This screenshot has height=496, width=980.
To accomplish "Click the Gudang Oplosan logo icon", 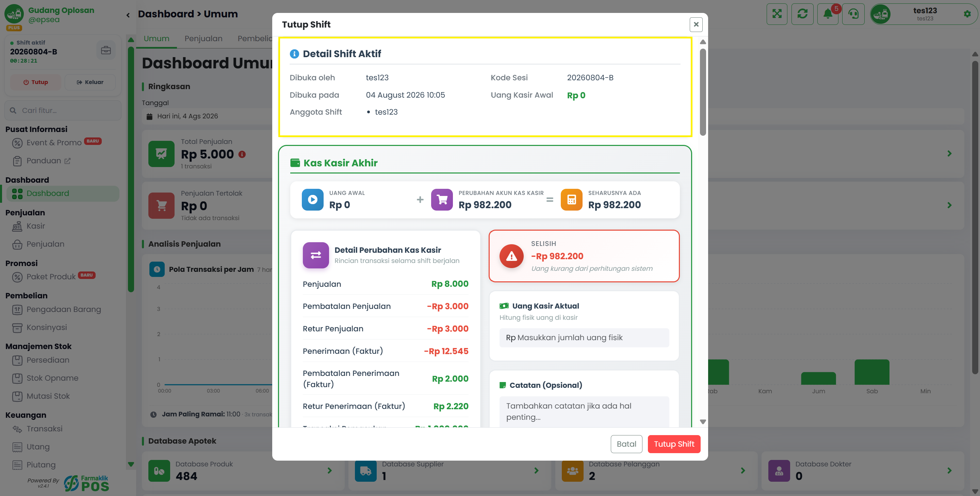I will click(x=14, y=14).
